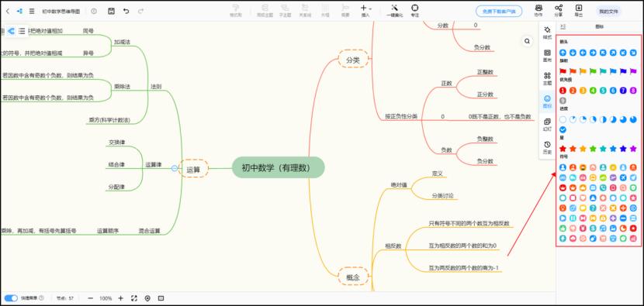Insert the empty progress circle icon
This screenshot has height=306, width=644.
[x=563, y=119]
